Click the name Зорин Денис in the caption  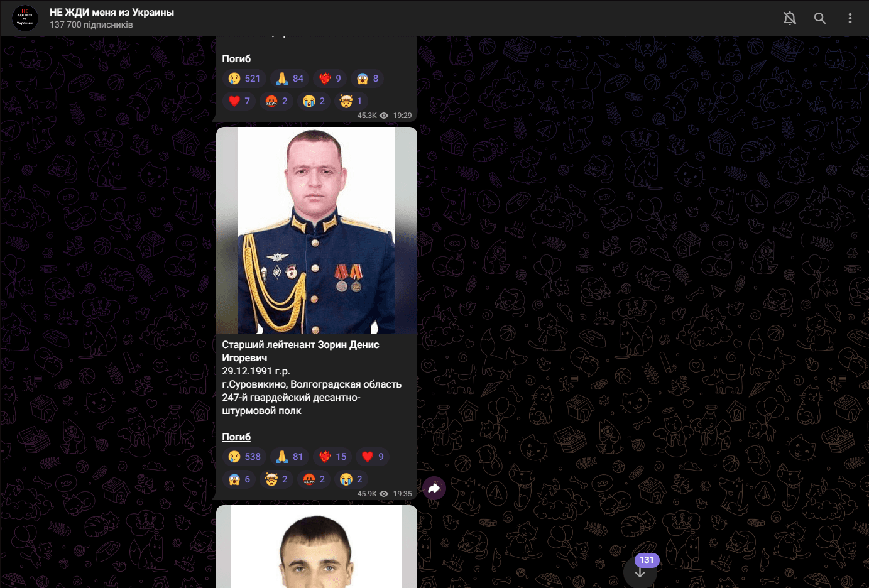(x=348, y=344)
